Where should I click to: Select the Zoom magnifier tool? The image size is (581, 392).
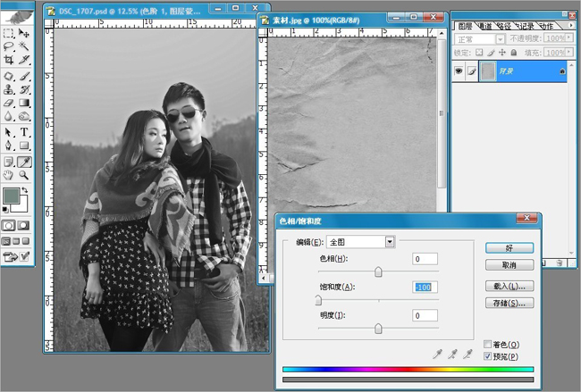point(24,175)
